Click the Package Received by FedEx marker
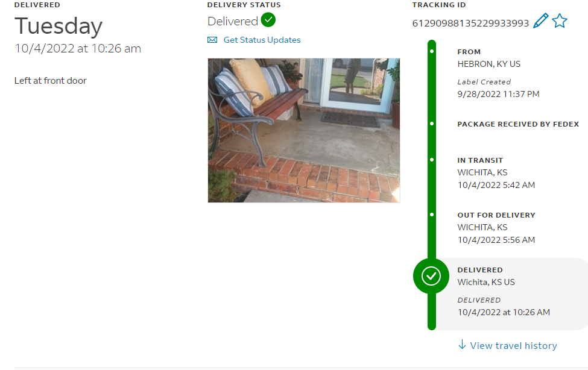Viewport: 588px width, 370px height. click(x=432, y=124)
